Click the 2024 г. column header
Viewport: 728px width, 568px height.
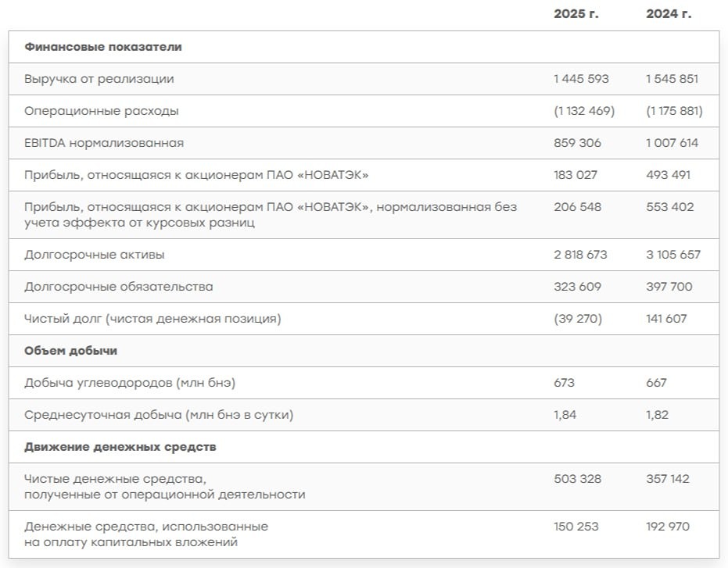[x=669, y=14]
